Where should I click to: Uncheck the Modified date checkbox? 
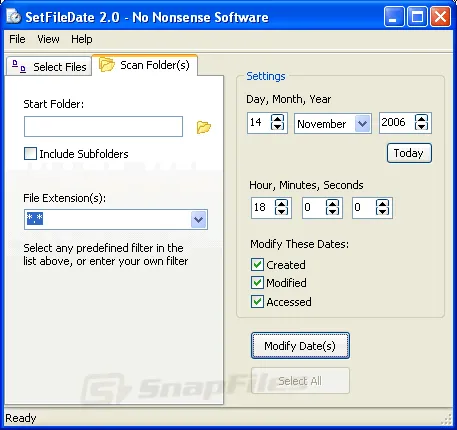coord(257,283)
